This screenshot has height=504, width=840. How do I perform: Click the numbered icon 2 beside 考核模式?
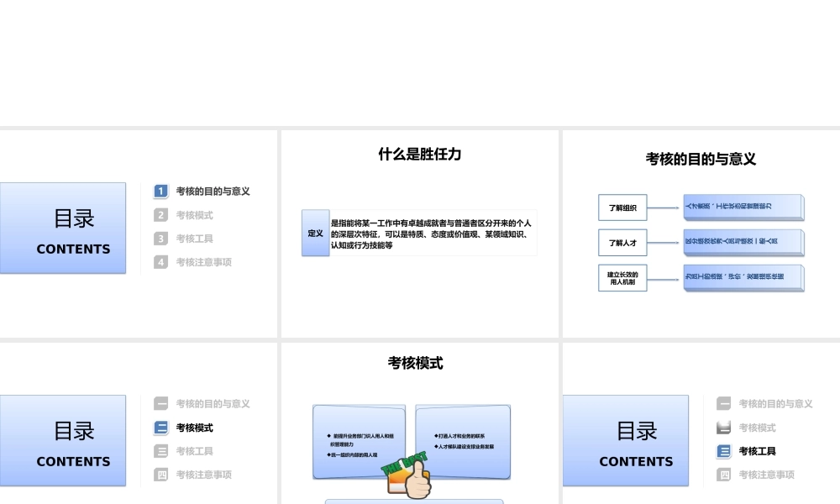tap(160, 214)
